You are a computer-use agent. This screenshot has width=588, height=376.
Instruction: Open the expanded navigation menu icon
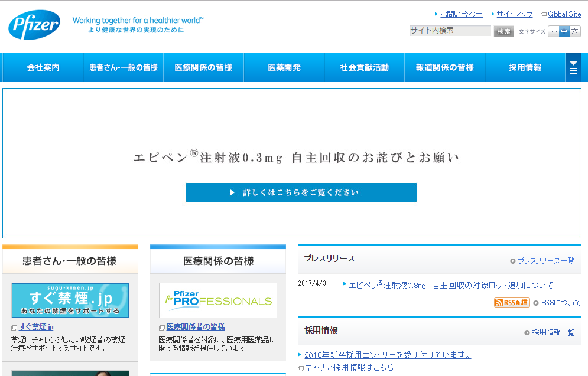573,67
